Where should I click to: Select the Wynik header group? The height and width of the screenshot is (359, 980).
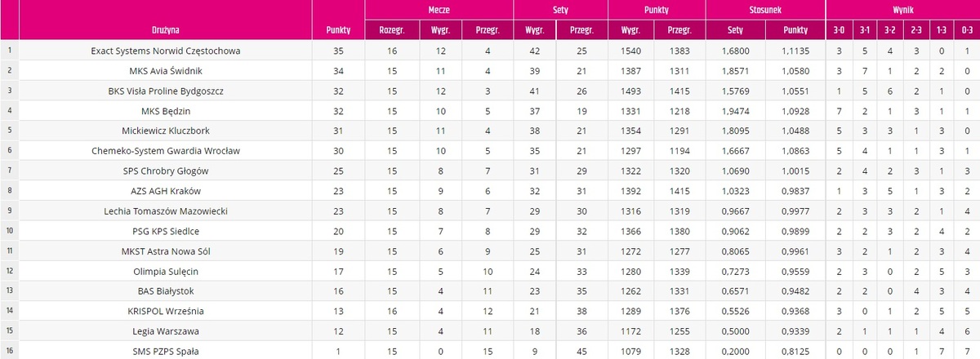coord(902,10)
